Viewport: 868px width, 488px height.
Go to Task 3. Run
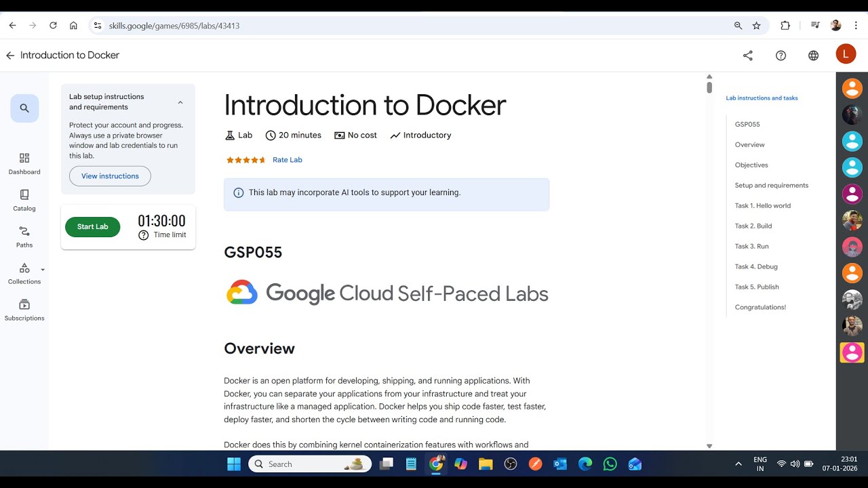(752, 247)
